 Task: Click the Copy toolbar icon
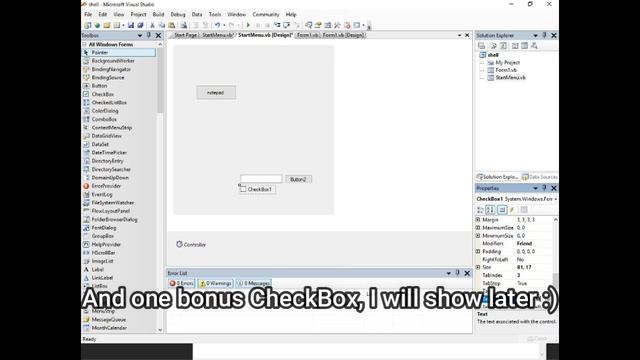[162, 25]
